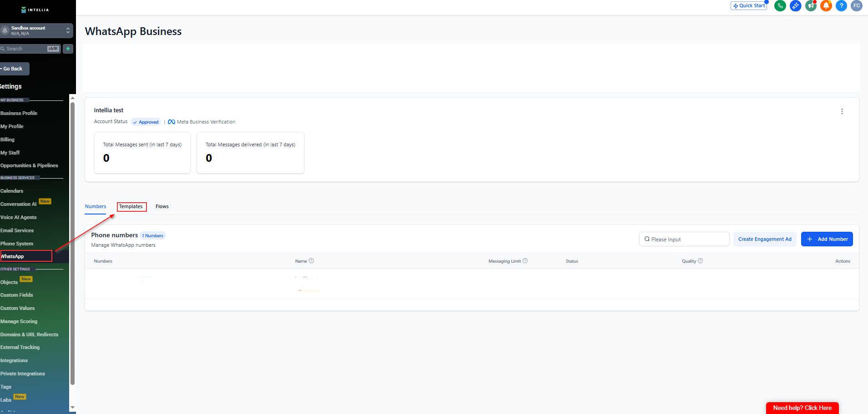
Task: Expand the Sandbox account switcher
Action: tap(68, 30)
